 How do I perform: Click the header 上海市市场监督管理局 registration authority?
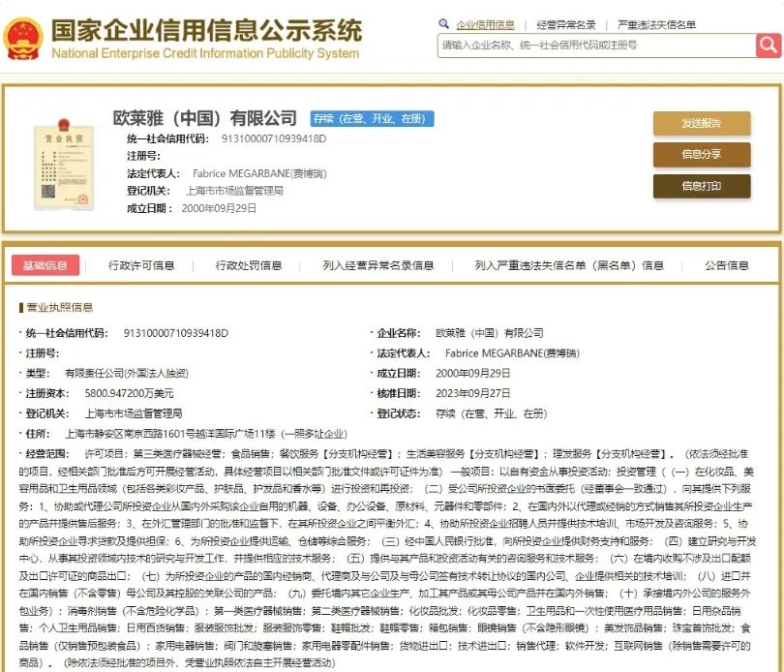(x=234, y=191)
